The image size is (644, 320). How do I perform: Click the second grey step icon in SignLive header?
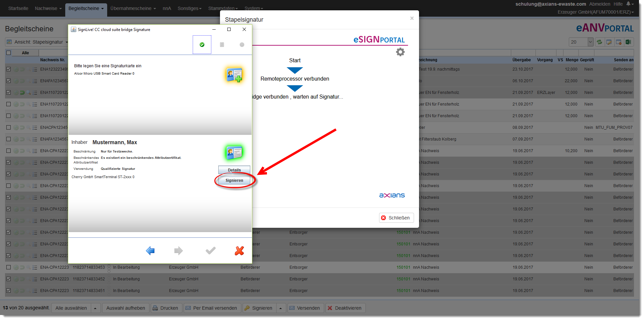(x=222, y=45)
